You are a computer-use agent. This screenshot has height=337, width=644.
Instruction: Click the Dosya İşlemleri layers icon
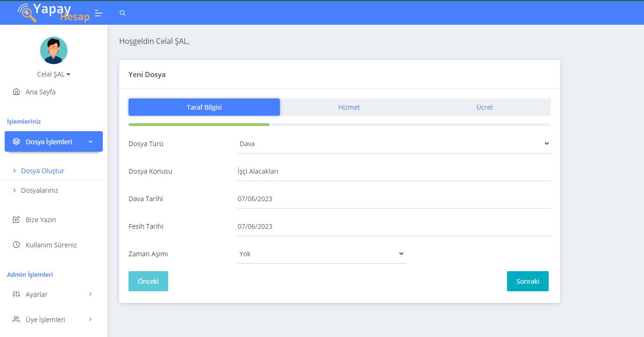(x=16, y=142)
